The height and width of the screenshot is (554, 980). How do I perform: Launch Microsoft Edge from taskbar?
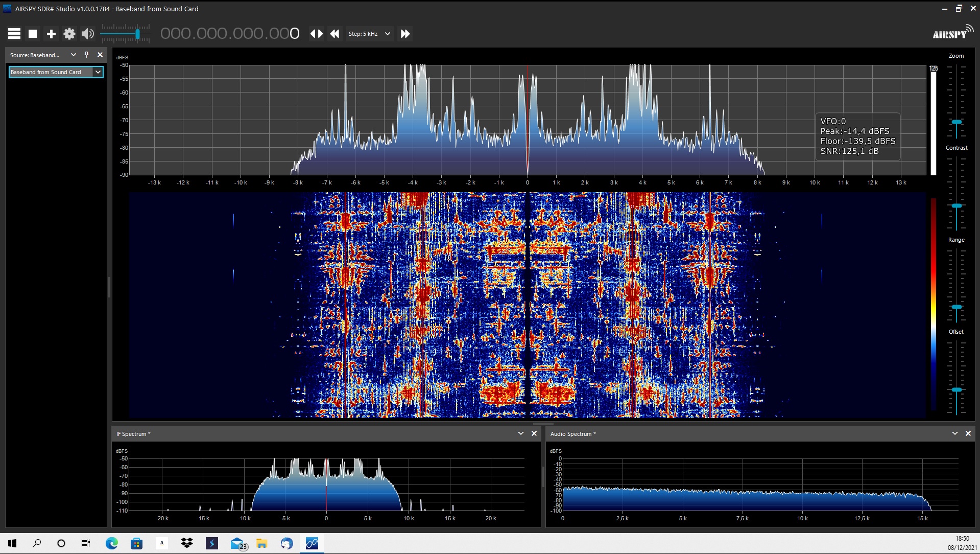click(x=111, y=543)
